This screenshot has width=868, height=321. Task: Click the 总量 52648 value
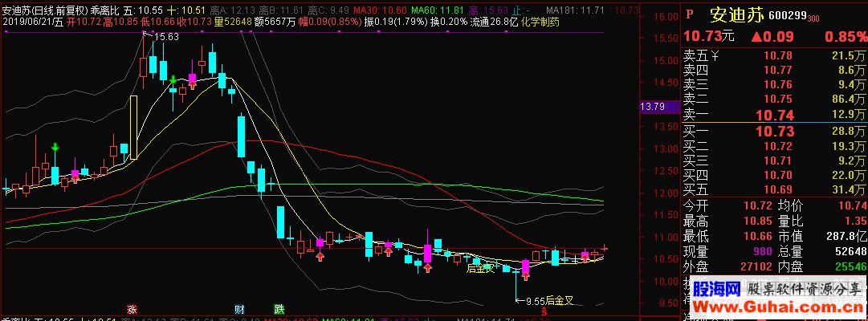click(x=850, y=252)
